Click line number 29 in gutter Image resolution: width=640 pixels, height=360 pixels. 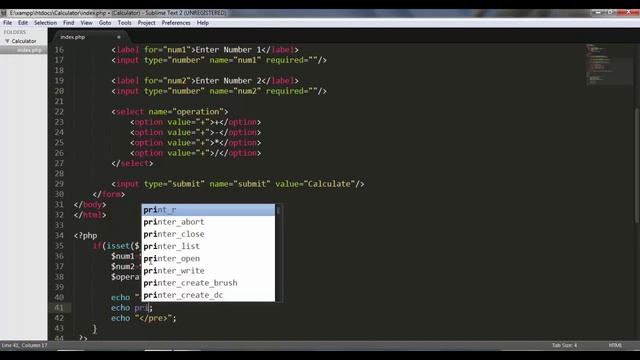pyautogui.click(x=59, y=184)
